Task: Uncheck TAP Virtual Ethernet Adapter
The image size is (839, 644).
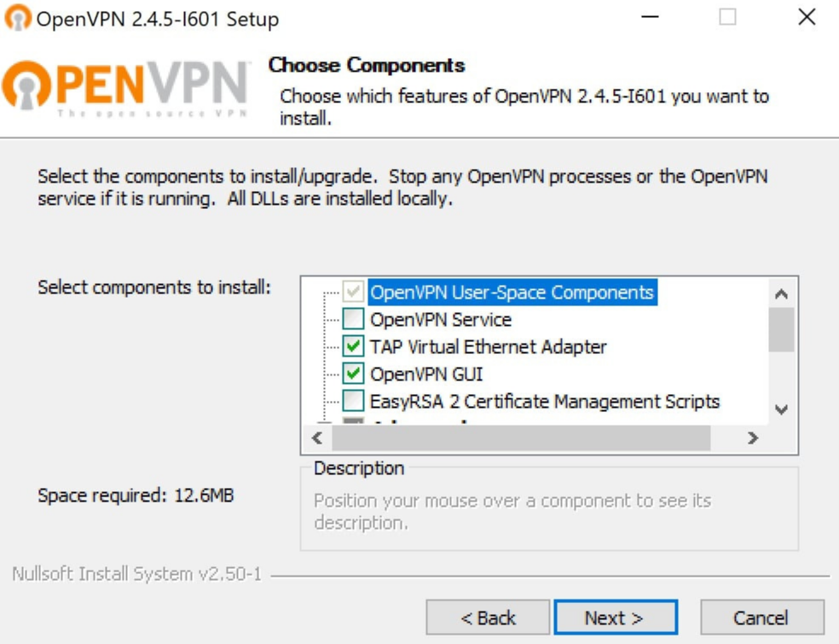Action: 353,346
